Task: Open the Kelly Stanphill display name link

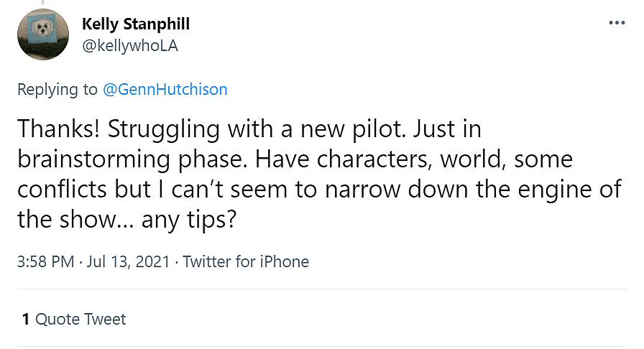Action: pos(136,24)
